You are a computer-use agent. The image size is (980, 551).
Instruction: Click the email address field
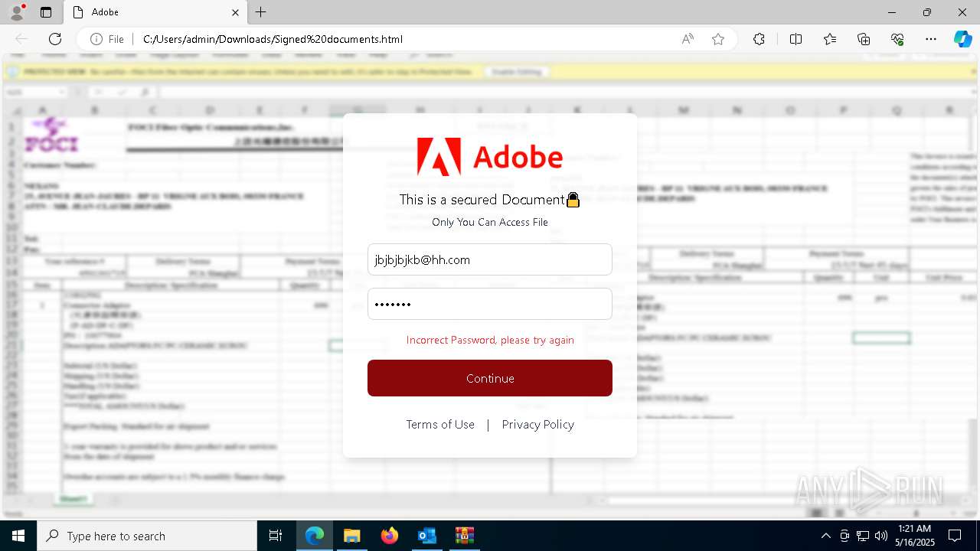[x=490, y=259]
